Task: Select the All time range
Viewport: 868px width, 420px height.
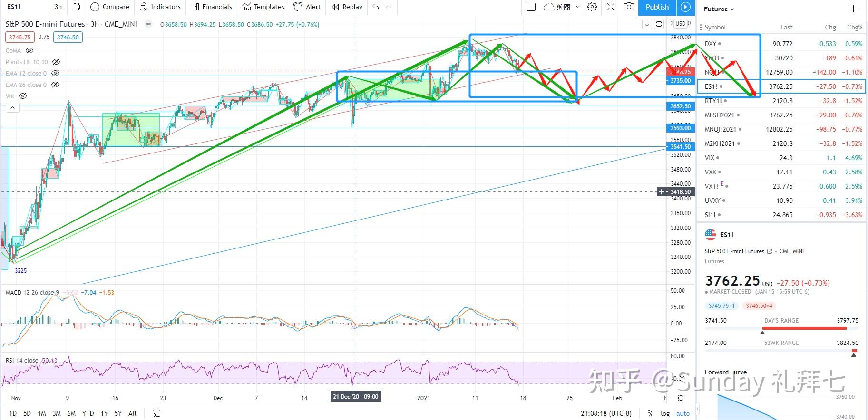Action: [132, 413]
